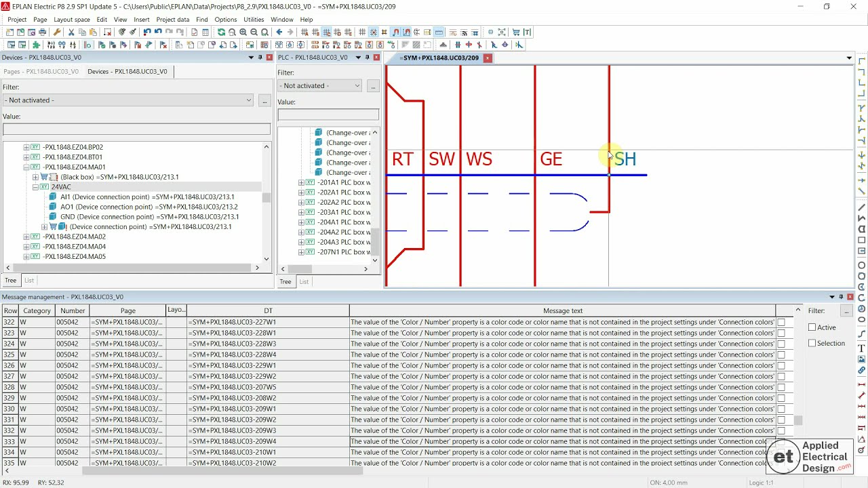Open the Project menu
The height and width of the screenshot is (488, 868).
tap(17, 20)
